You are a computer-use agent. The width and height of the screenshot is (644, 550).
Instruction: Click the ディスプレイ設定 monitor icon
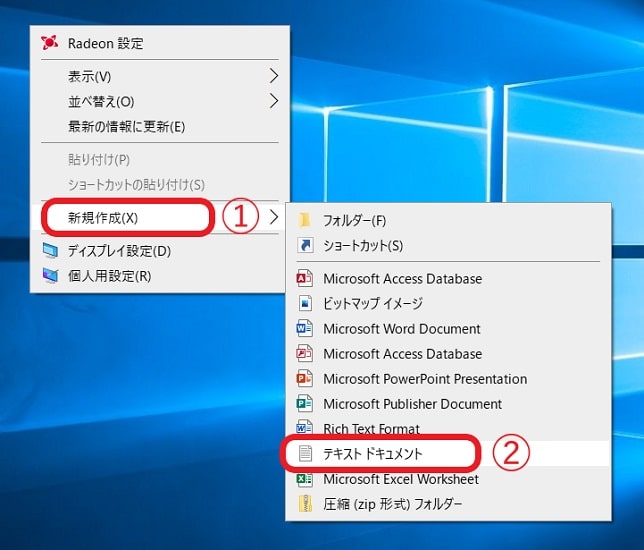[x=51, y=251]
